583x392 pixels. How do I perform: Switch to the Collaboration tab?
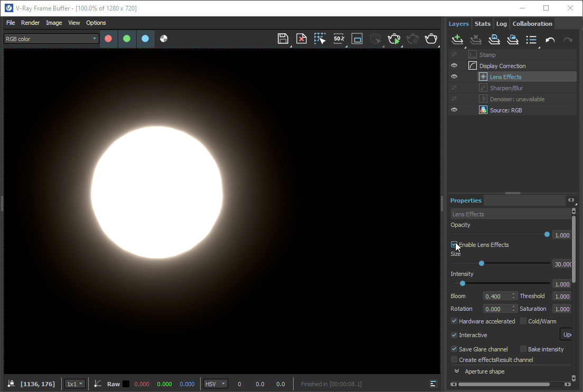tap(532, 23)
